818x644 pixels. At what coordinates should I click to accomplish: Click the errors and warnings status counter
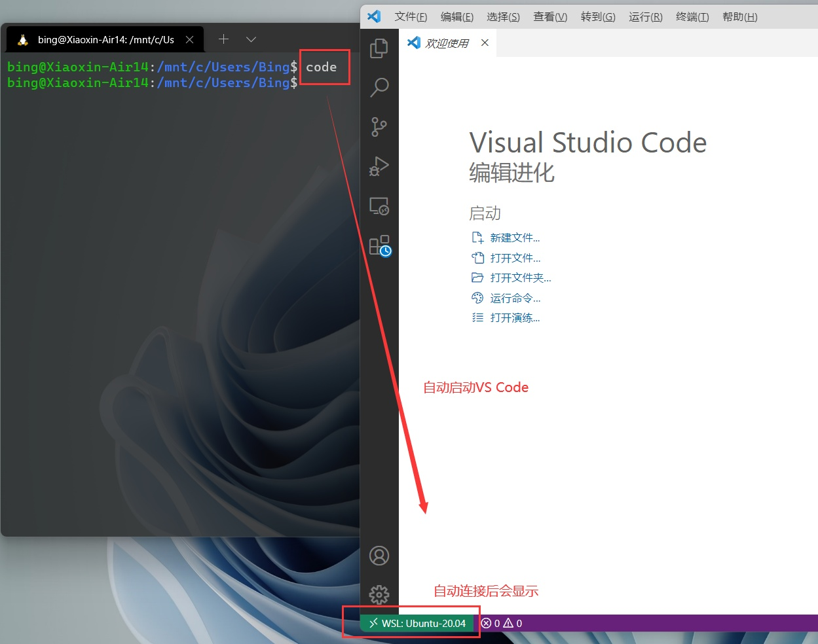pyautogui.click(x=502, y=623)
